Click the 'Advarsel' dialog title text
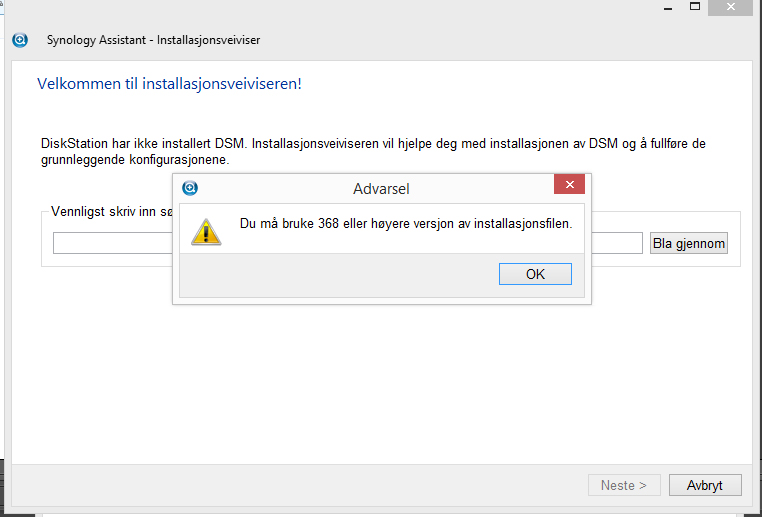The width and height of the screenshot is (762, 517). [381, 189]
